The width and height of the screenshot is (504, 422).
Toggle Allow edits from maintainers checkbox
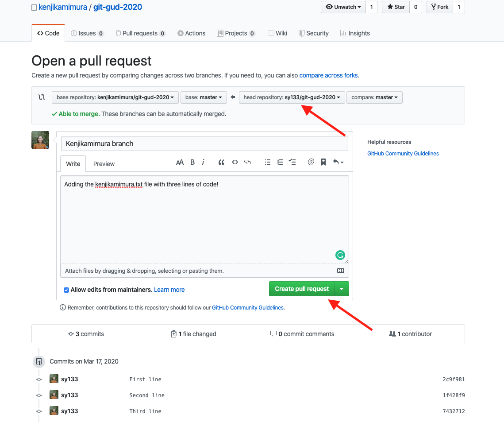pos(66,290)
